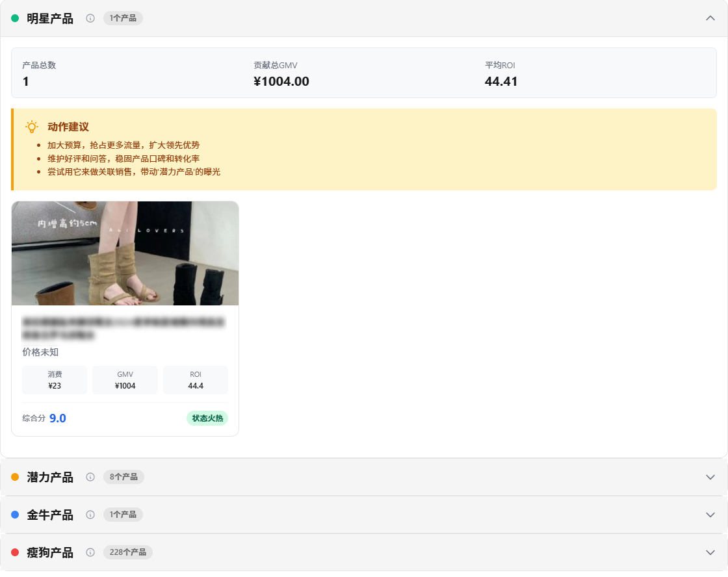Click the orange dot beside 潜力产品
Screen dimensions: 728x577
pos(15,477)
